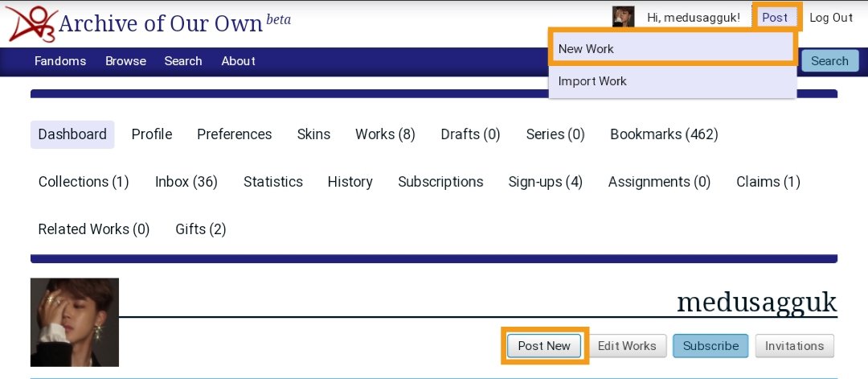Click the AO3 logo icon
Image resolution: width=868 pixels, height=379 pixels.
[31, 24]
